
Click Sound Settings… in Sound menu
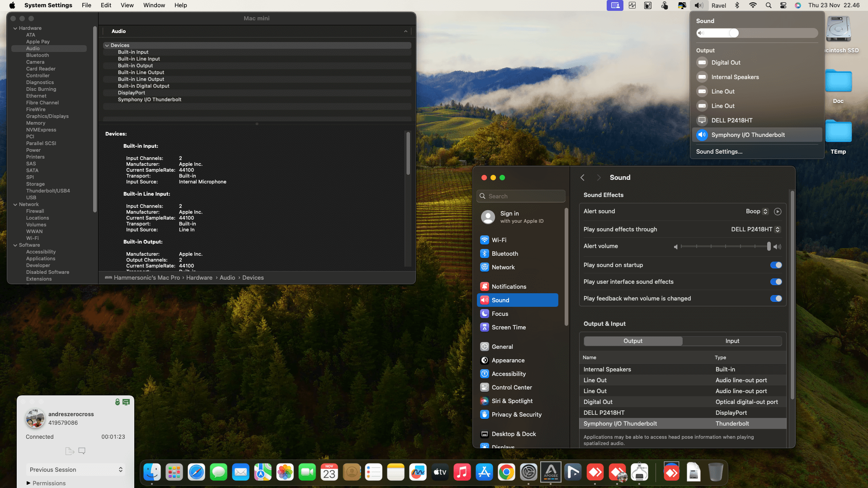(719, 152)
